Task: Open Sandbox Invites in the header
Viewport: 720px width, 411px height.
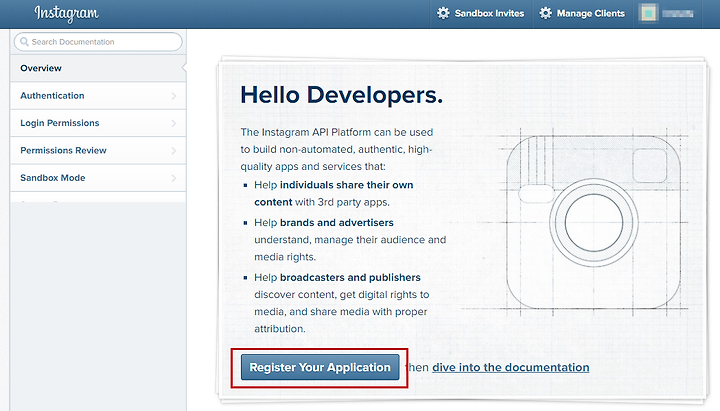Action: (481, 13)
